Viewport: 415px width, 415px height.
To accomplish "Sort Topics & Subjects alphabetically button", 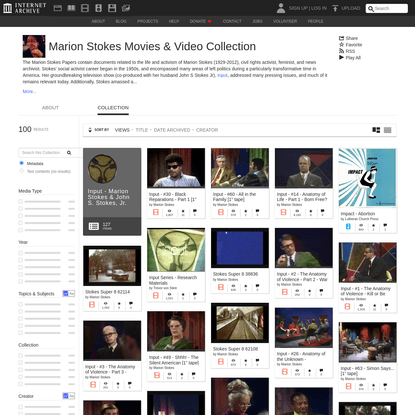I will (x=72, y=293).
